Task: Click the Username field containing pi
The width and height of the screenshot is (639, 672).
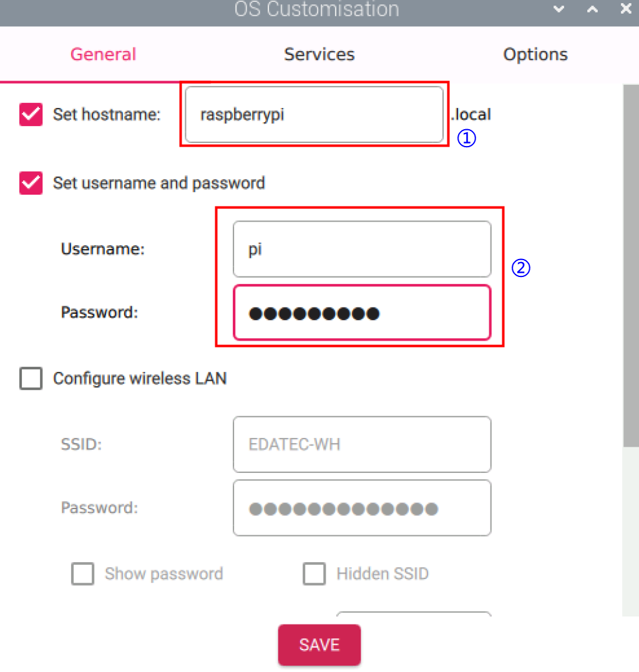Action: point(362,249)
